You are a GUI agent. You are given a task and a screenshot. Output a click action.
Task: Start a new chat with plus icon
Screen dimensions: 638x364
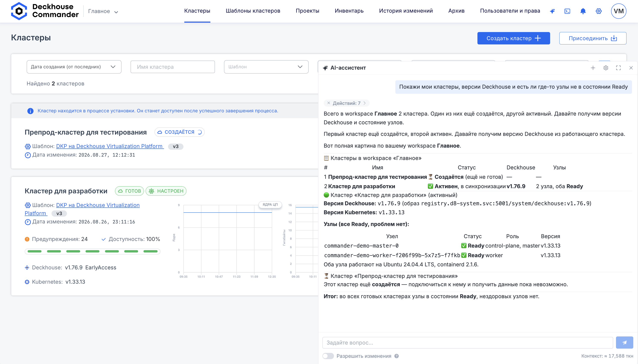pyautogui.click(x=593, y=68)
